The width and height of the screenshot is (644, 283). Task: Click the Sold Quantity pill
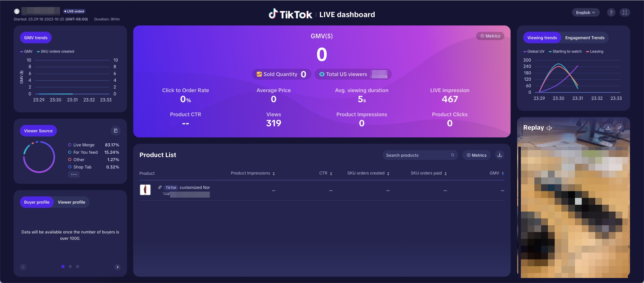(281, 74)
